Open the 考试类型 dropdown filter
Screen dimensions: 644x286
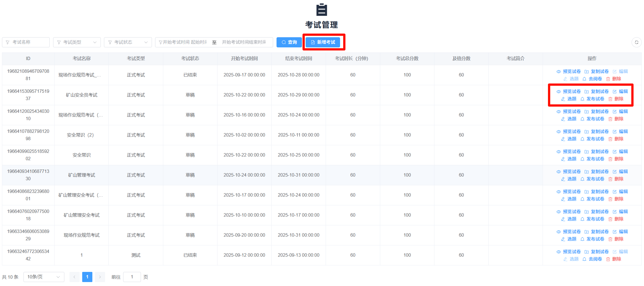click(77, 42)
